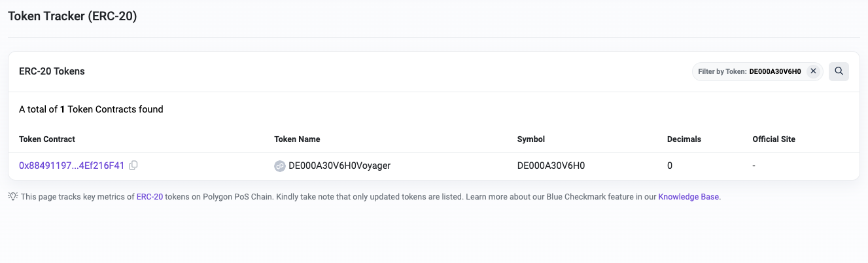Image resolution: width=868 pixels, height=263 pixels.
Task: Click the ERC-20 Tokens card title
Action: [x=52, y=71]
